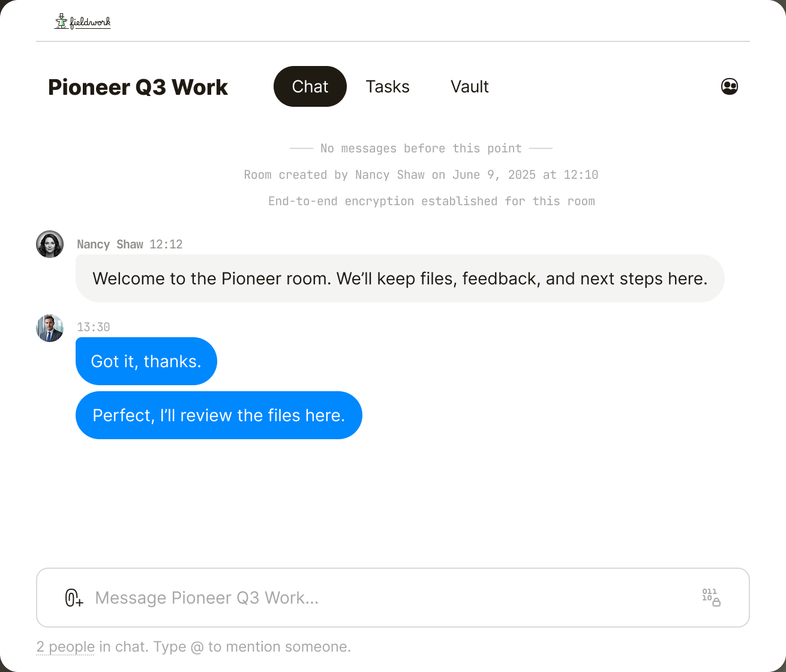Click the Pioneer Q3 Work room title
This screenshot has height=672, width=786.
tap(137, 88)
